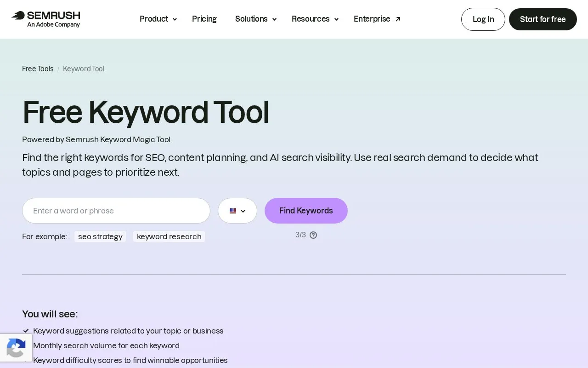Click the Semrush logo
The image size is (588, 368).
(45, 19)
